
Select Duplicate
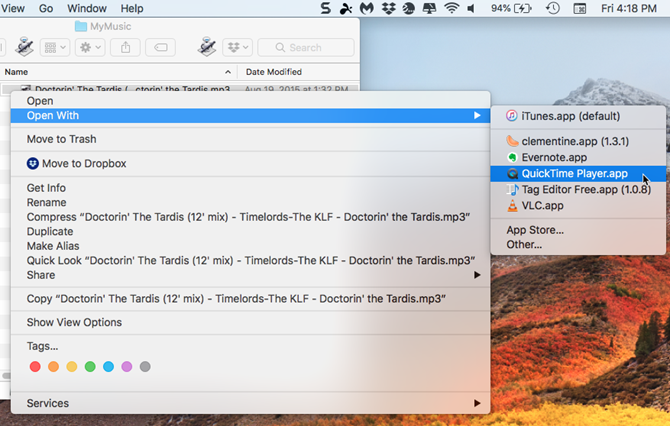[250, 231]
